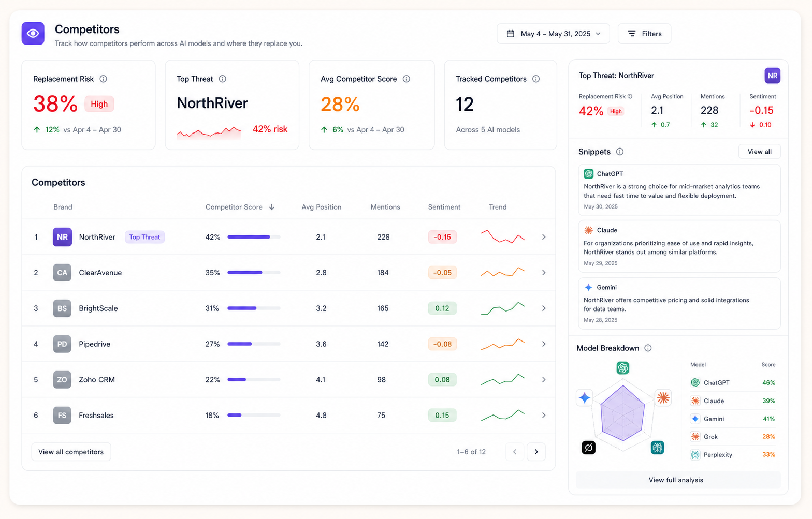This screenshot has height=519, width=812.
Task: Expand Pipedrive row chevron
Action: 544,344
